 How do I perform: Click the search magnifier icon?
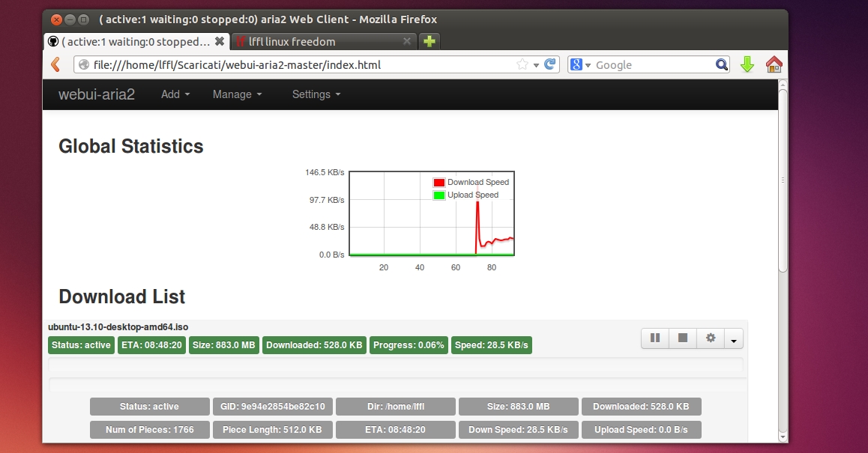point(721,64)
